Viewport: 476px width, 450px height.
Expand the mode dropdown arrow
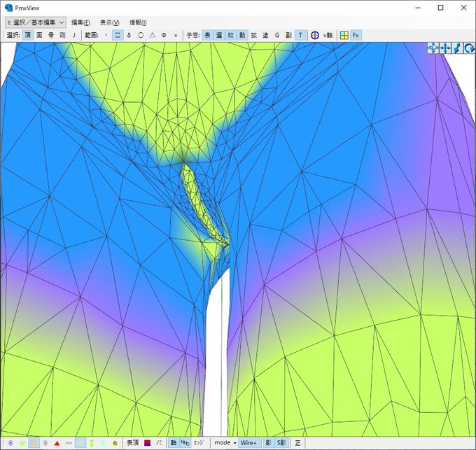coord(234,443)
